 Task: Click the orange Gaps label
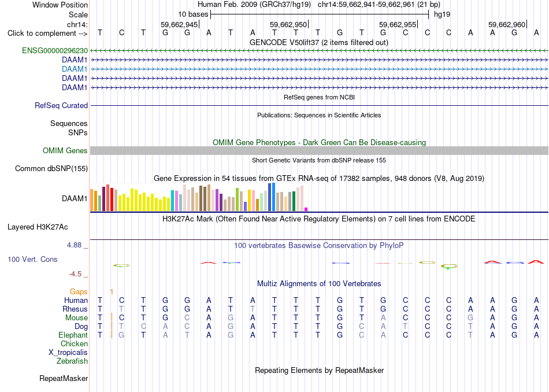pos(79,291)
